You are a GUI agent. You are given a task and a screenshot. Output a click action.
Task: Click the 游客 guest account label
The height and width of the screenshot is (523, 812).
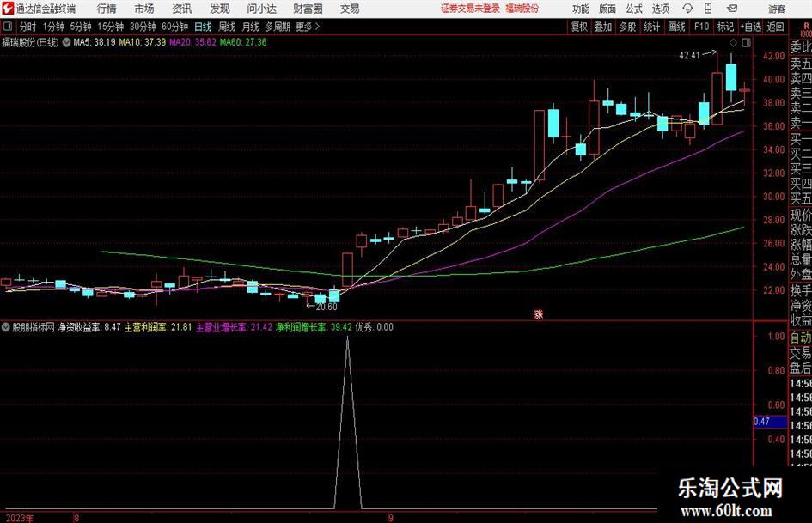777,9
